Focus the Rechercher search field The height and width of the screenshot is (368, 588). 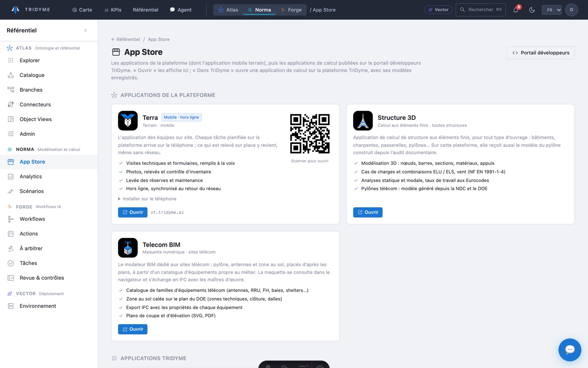click(x=480, y=10)
